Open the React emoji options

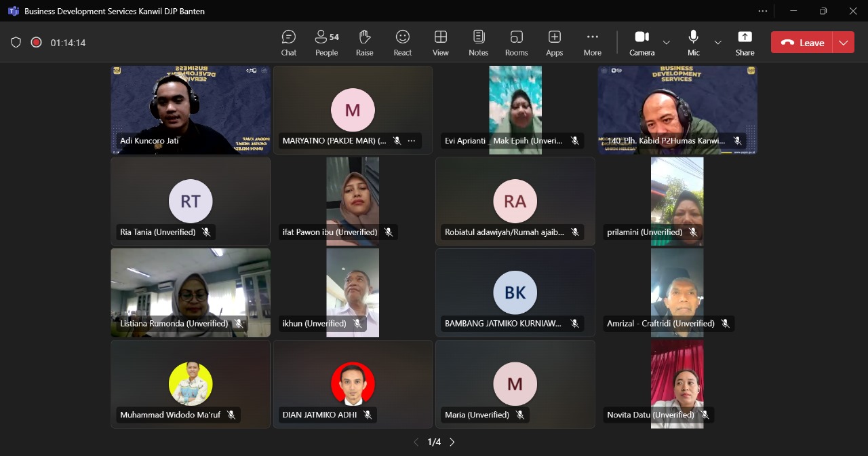coord(403,43)
